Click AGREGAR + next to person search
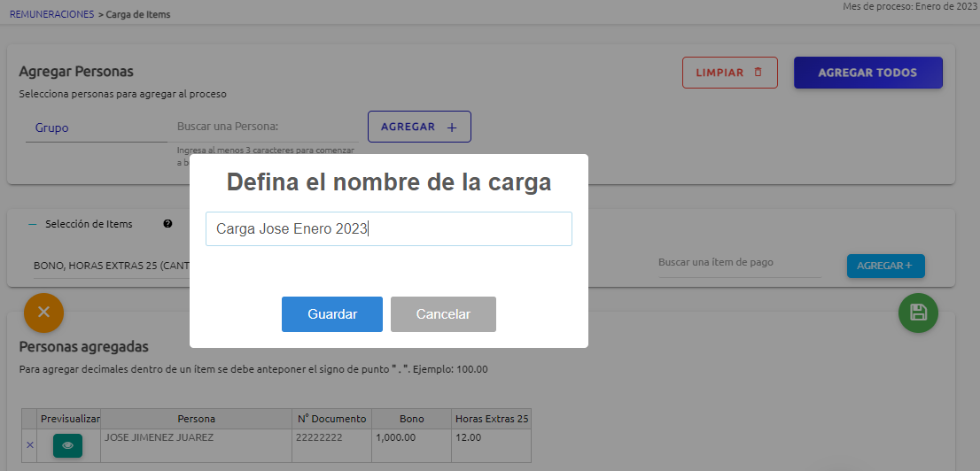 tap(419, 127)
